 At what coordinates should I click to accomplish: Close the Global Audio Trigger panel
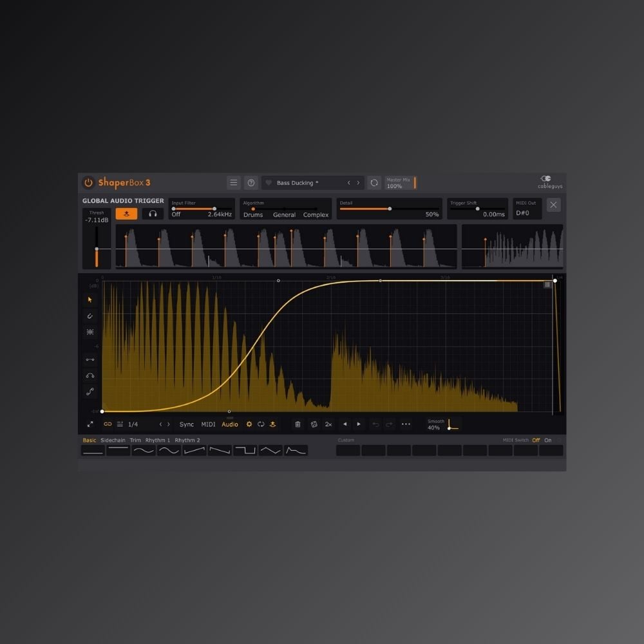click(x=554, y=205)
